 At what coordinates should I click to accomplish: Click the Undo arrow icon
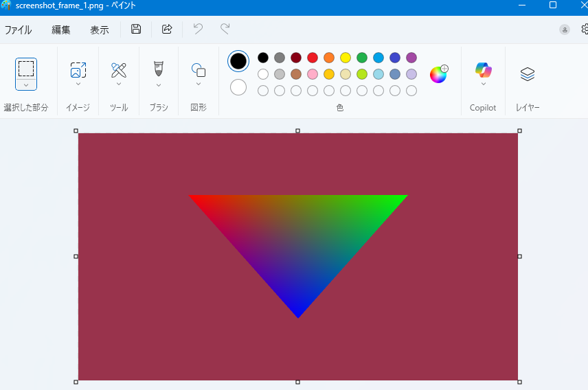tap(198, 29)
